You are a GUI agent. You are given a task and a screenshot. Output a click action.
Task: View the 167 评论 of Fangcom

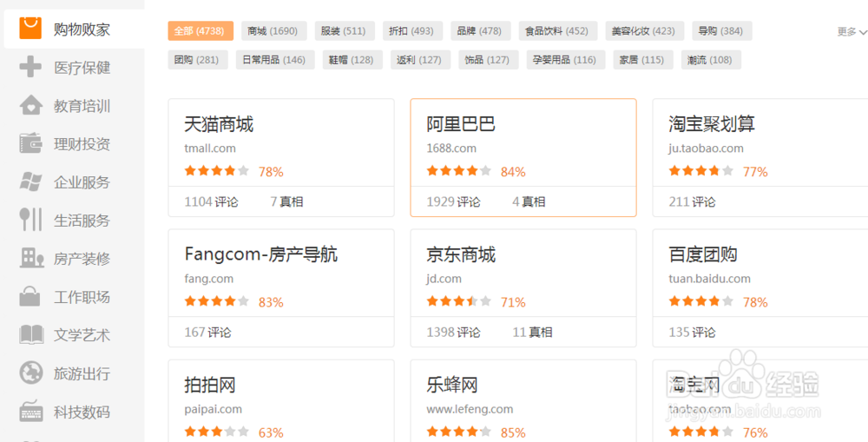[x=207, y=333]
